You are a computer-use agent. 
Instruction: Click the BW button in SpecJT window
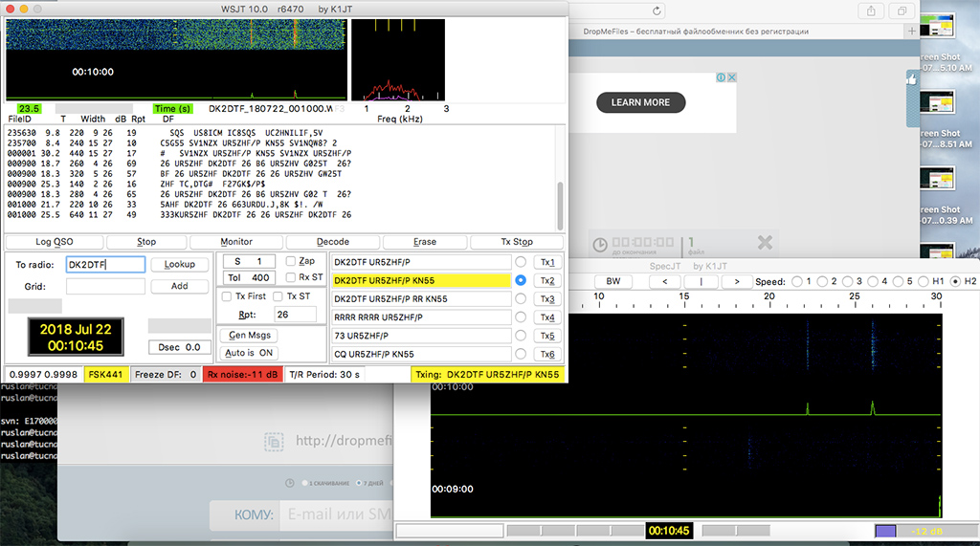tap(613, 281)
